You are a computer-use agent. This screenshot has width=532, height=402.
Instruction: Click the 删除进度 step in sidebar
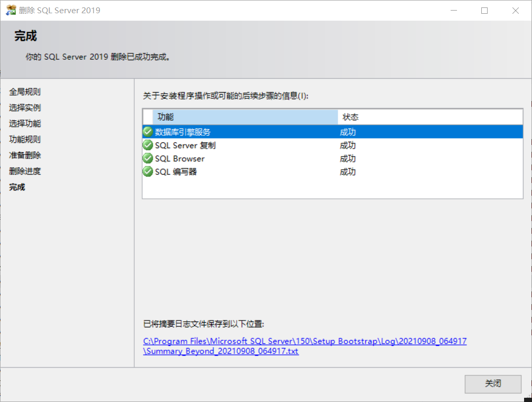coord(25,171)
